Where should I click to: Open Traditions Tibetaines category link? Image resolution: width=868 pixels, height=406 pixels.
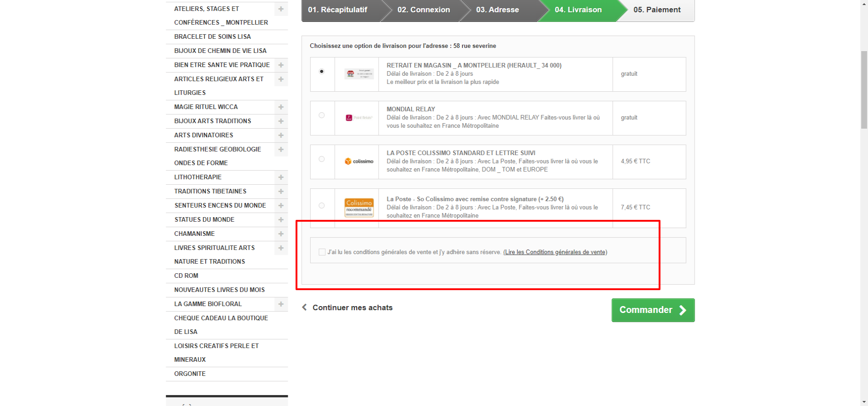pos(210,192)
